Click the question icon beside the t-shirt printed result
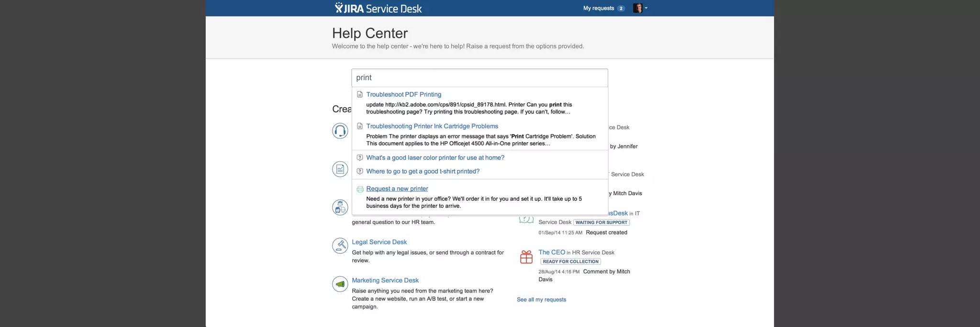 pos(360,171)
